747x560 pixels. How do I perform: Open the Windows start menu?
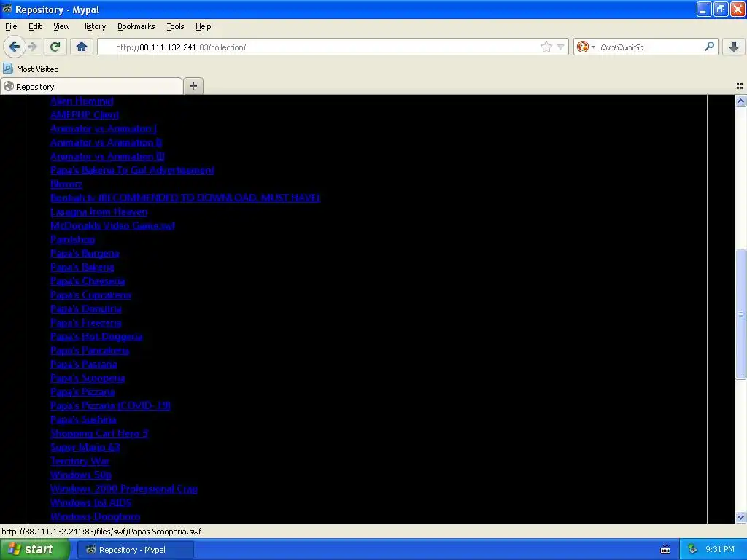[34, 549]
